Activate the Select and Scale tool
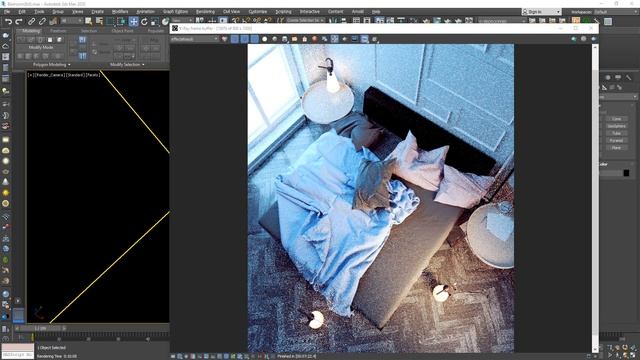This screenshot has height=360, width=640. pyautogui.click(x=155, y=21)
